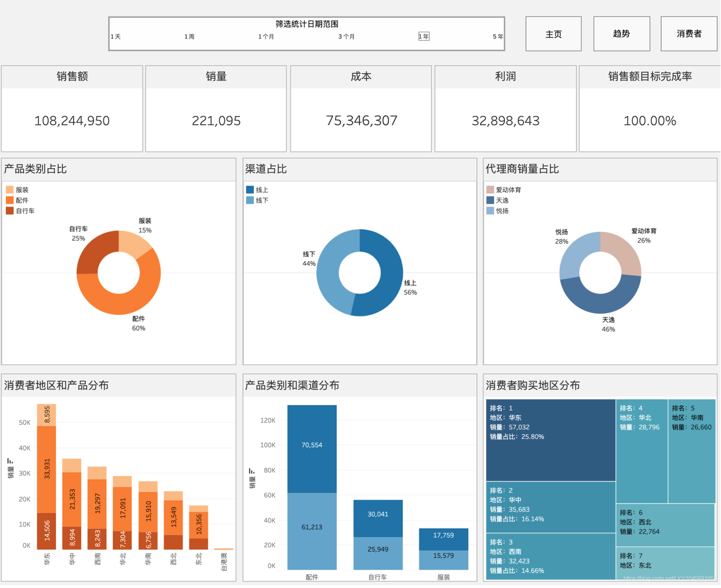Click the 线上 legend color swatch
721x588 pixels.
coord(250,190)
